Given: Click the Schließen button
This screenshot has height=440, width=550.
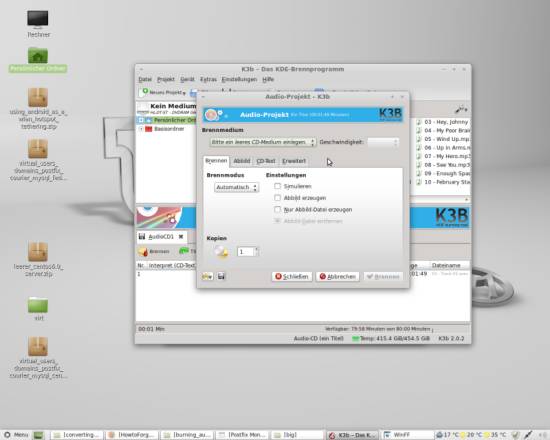Looking at the screenshot, I should pos(292,276).
